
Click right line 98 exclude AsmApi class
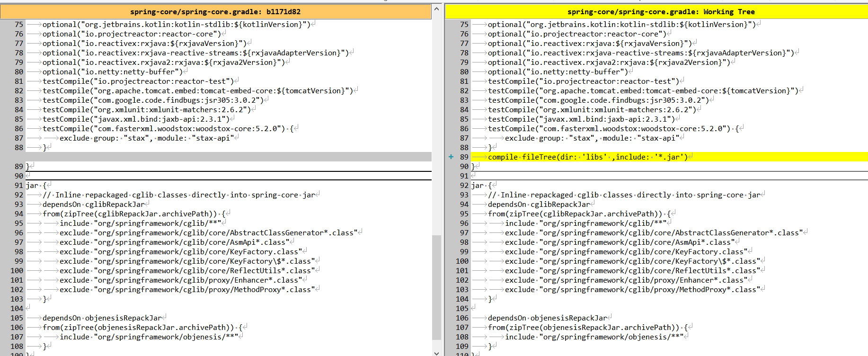click(620, 242)
